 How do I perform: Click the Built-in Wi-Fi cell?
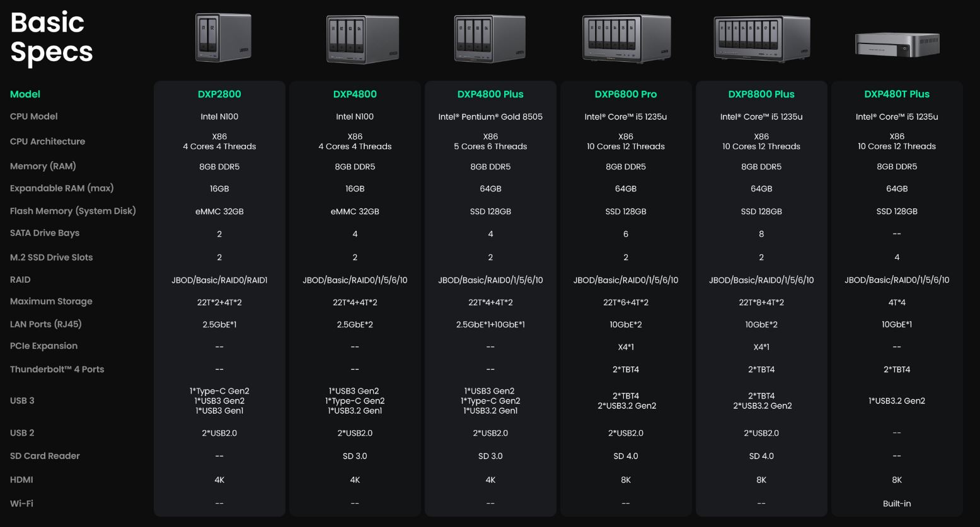pyautogui.click(x=897, y=504)
